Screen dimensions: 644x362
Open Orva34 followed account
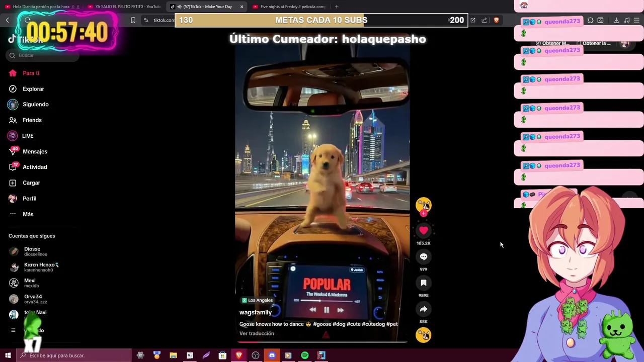pyautogui.click(x=29, y=299)
